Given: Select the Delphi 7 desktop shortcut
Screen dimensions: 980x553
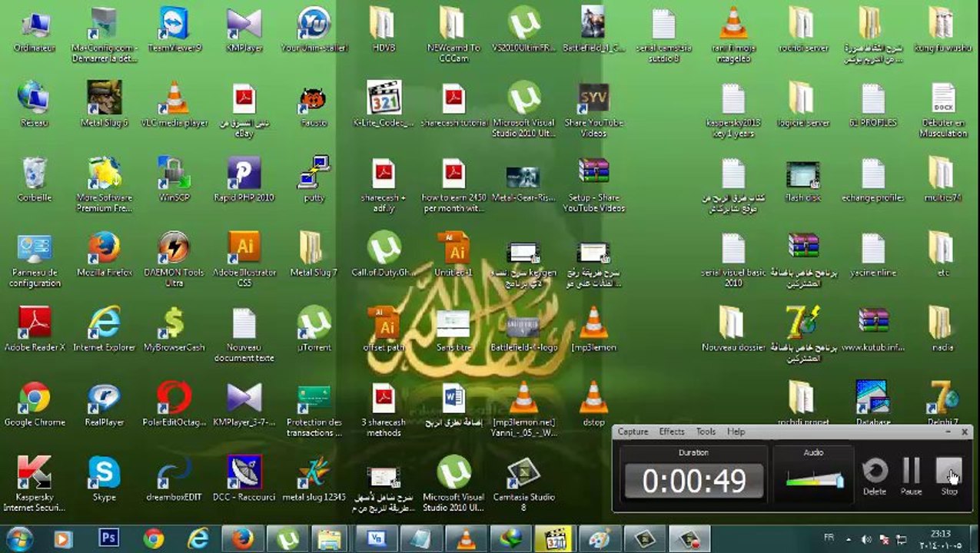Looking at the screenshot, I should point(943,403).
